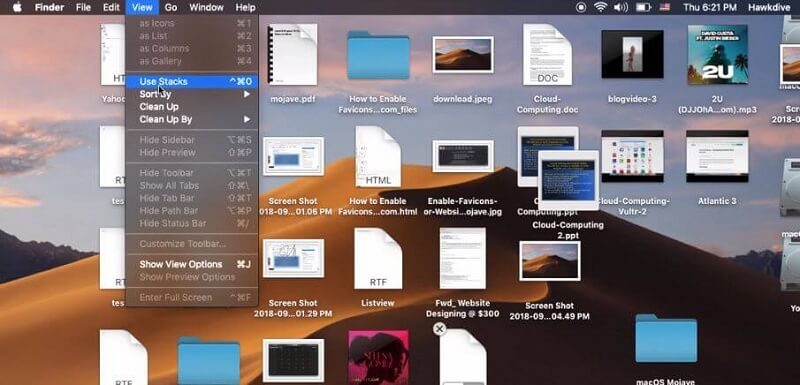Screen dimensions: 800x385
Task: Select the Atlantic 3 file icon
Action: [717, 156]
